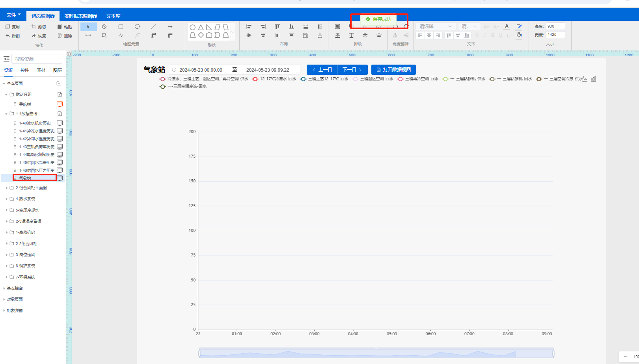Image resolution: width=639 pixels, height=364 pixels.
Task: Click the orange monitor icon for 导航栏
Action: [x=60, y=104]
